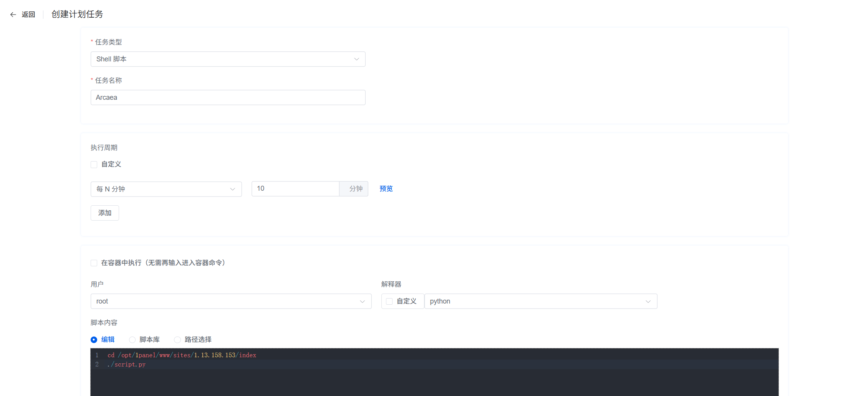Expand the 每 N 分钟 period dropdown
The width and height of the screenshot is (868, 396).
[x=161, y=189]
